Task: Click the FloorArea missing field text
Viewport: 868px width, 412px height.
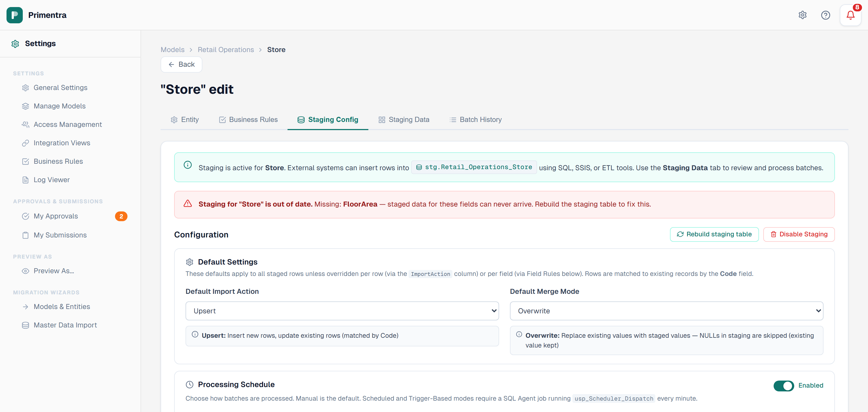Action: [360, 204]
